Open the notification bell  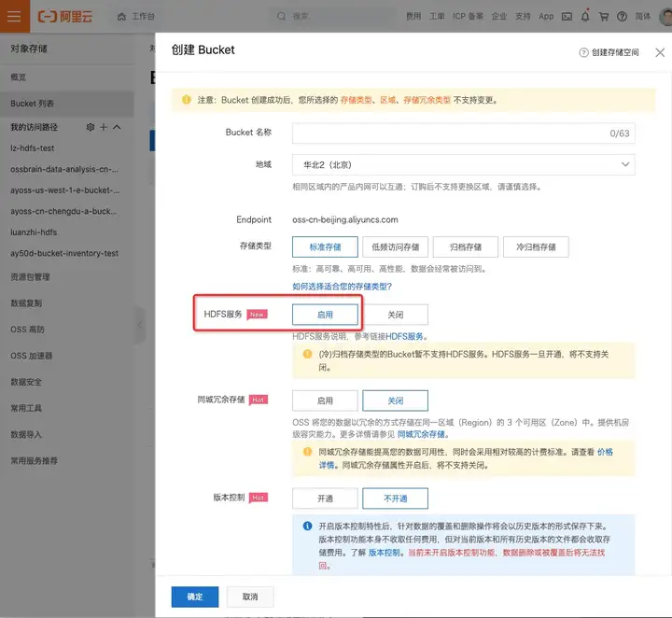point(585,16)
